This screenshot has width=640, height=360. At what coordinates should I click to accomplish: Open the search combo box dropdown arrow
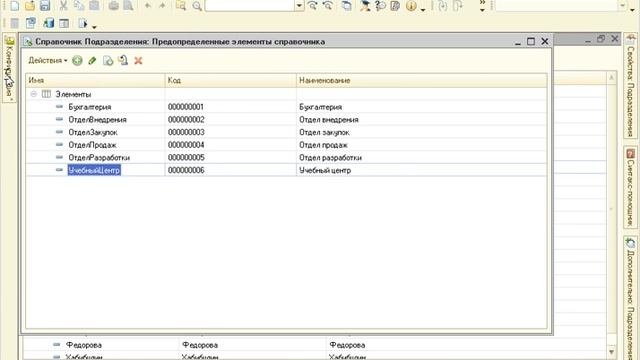[x=300, y=5]
